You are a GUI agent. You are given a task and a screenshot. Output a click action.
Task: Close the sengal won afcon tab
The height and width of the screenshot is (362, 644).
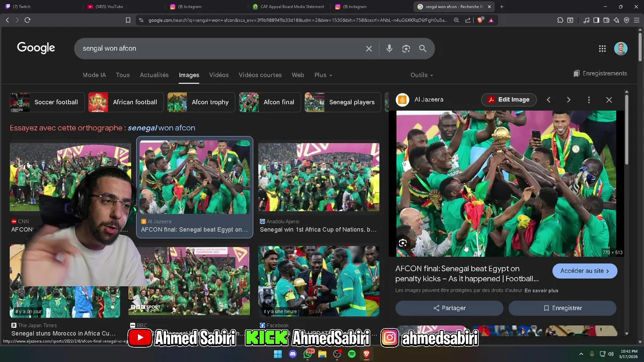[x=489, y=7]
